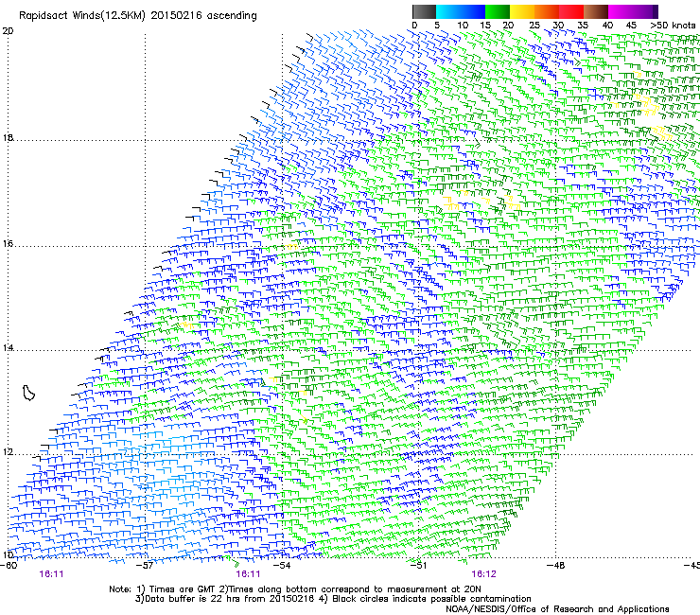Click the brown 35-40 knots legend swatch

point(596,11)
